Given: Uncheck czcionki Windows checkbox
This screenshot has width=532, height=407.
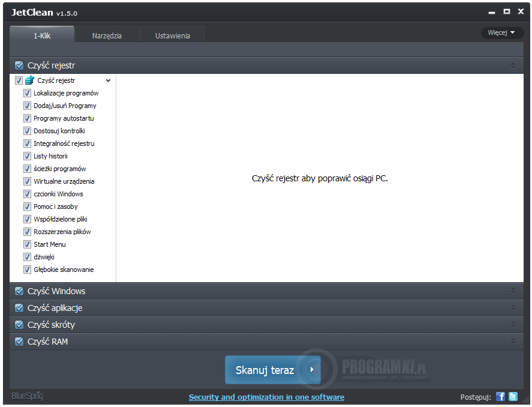Looking at the screenshot, I should tap(27, 194).
